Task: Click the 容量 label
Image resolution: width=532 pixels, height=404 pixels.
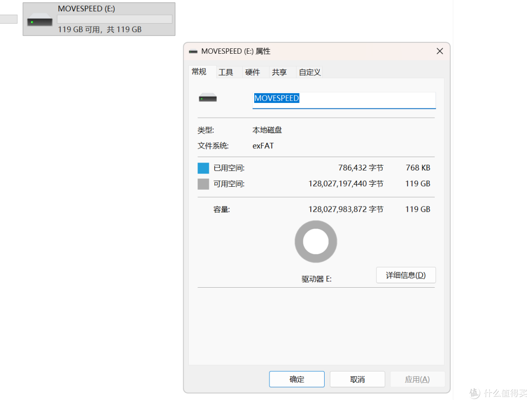Action: (x=222, y=209)
